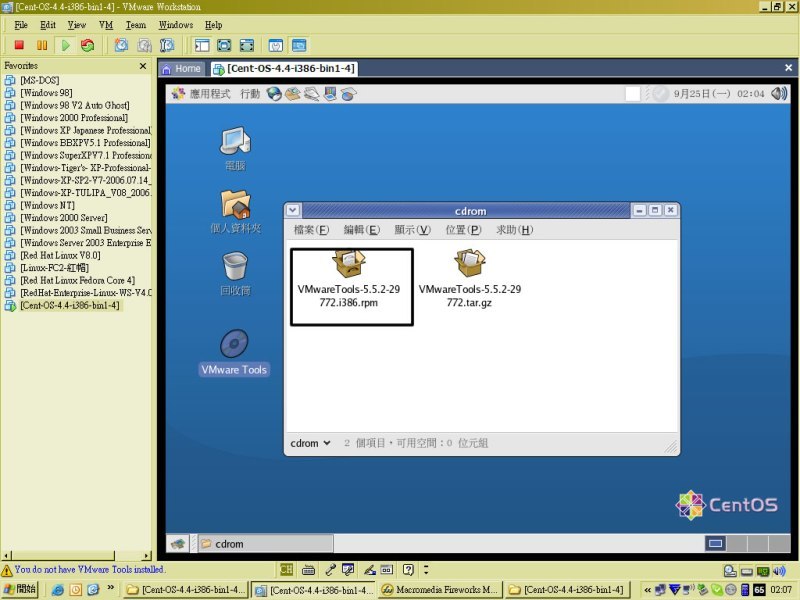This screenshot has width=800, height=600.
Task: Launch the web browser globe icon in the CentOS panel
Action: (274, 94)
